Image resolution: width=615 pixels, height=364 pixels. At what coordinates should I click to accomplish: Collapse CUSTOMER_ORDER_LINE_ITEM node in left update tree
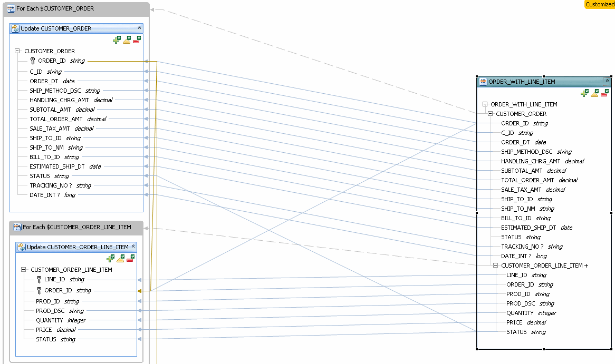[23, 270]
